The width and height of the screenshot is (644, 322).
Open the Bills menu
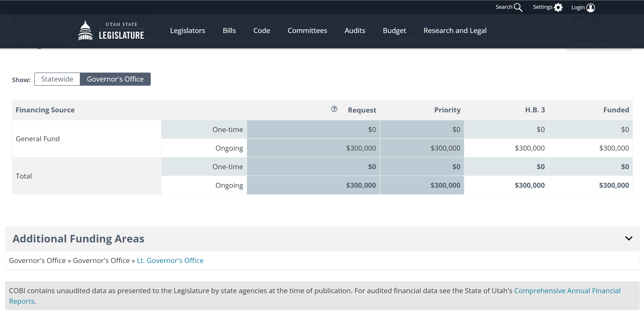point(229,30)
